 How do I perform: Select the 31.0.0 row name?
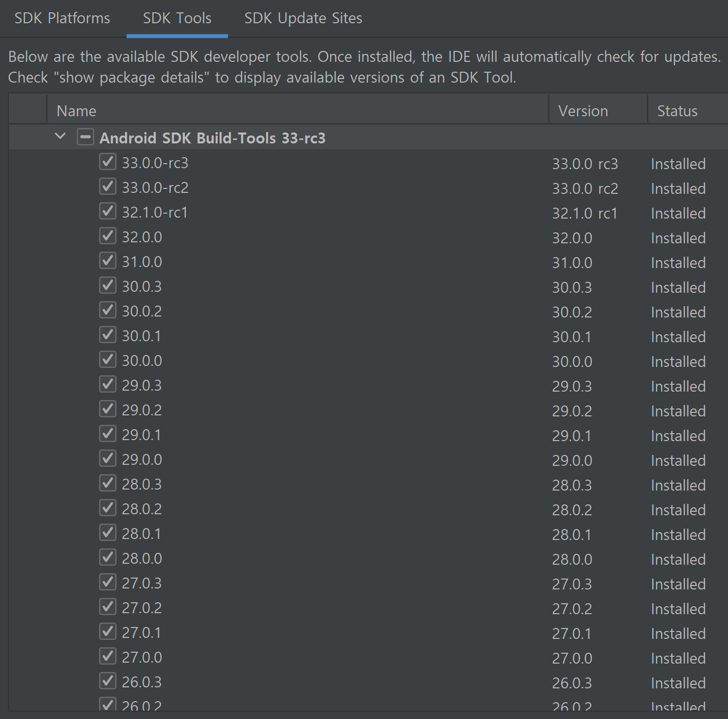point(142,262)
